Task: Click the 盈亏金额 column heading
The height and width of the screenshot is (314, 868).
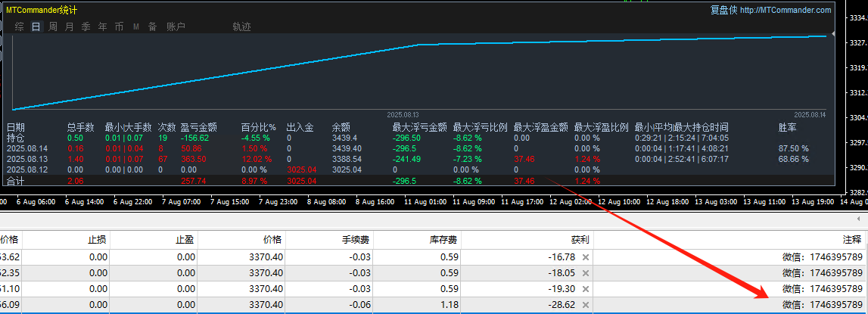Action: [x=199, y=127]
